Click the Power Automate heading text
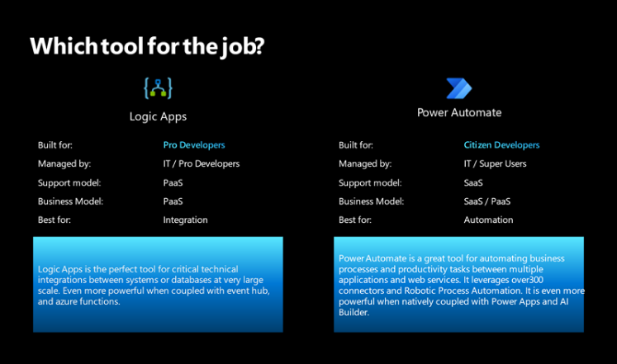This screenshot has width=617, height=364. [459, 112]
